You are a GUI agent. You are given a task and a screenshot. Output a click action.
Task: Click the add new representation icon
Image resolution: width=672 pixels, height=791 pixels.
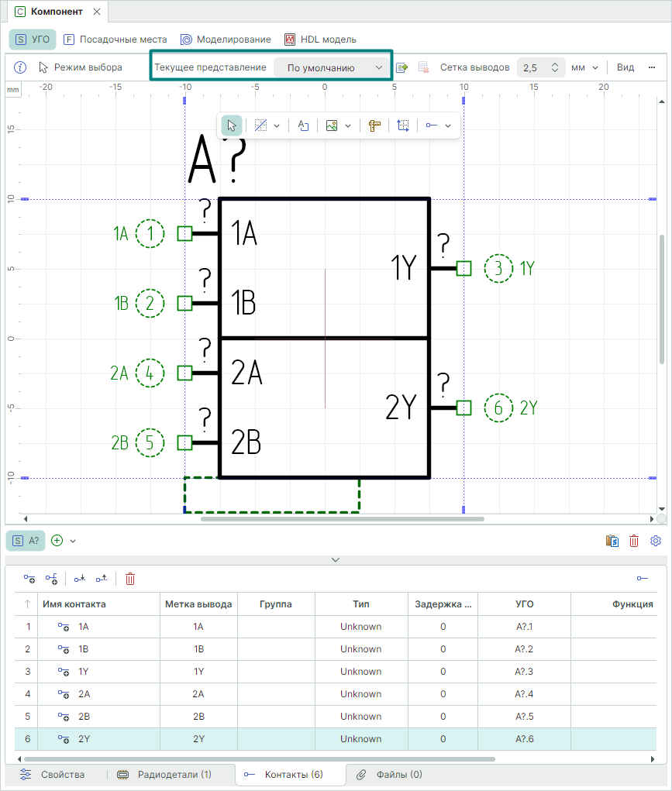[x=401, y=67]
